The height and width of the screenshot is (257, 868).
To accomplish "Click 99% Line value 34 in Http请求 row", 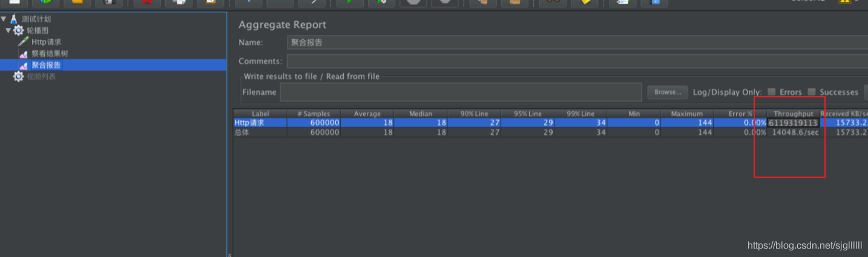I will 580,123.
